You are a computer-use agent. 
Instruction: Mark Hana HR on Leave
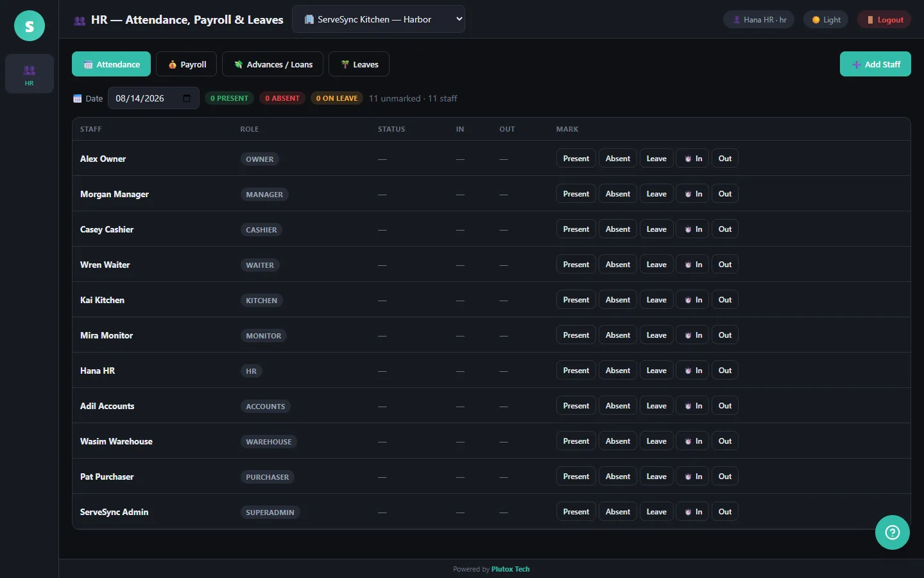(656, 371)
